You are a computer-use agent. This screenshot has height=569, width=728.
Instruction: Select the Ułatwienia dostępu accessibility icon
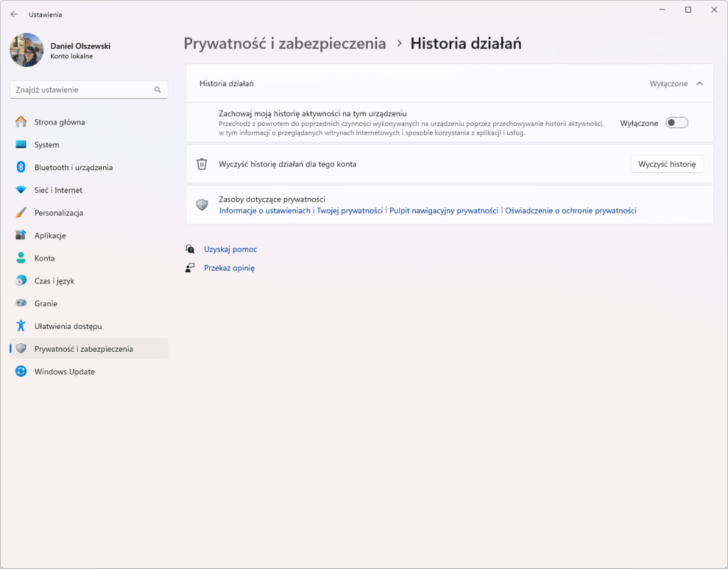(x=21, y=325)
